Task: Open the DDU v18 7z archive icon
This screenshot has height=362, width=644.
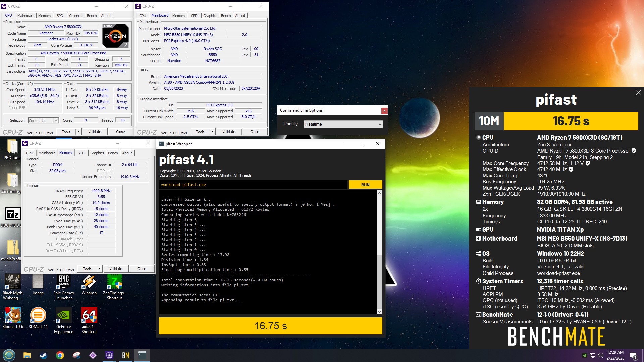Action: coord(12,217)
